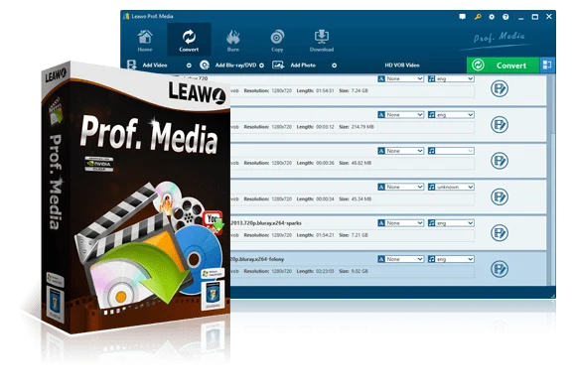This screenshot has width=575, height=392.
Task: Open subtitle dropdown for 214.79 MB video
Action: (400, 115)
